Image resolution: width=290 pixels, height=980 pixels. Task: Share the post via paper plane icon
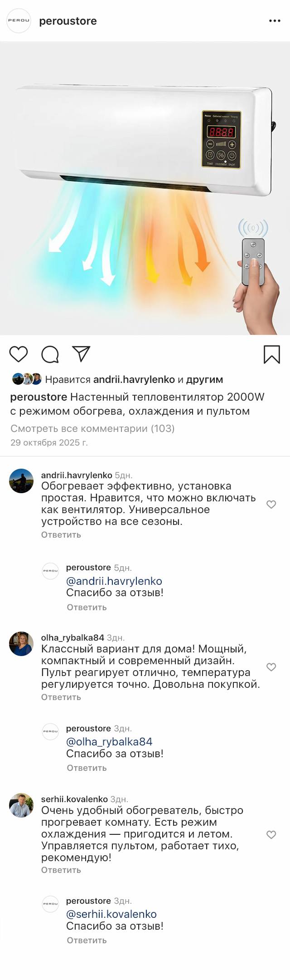[x=82, y=354]
